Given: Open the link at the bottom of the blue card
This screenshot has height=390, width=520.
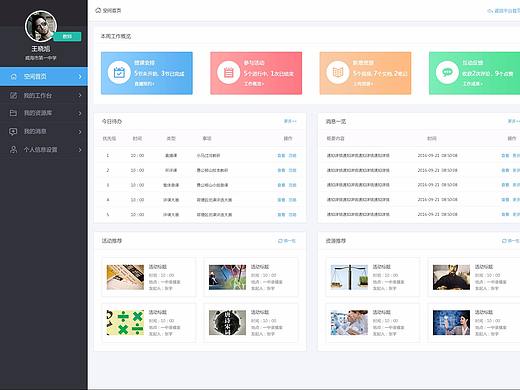Looking at the screenshot, I should [144, 84].
